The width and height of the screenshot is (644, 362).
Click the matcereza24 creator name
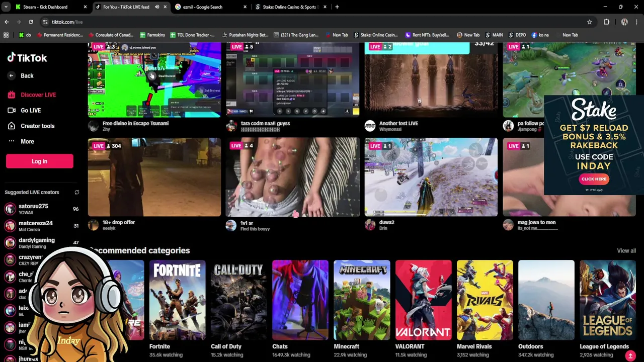coord(36,223)
